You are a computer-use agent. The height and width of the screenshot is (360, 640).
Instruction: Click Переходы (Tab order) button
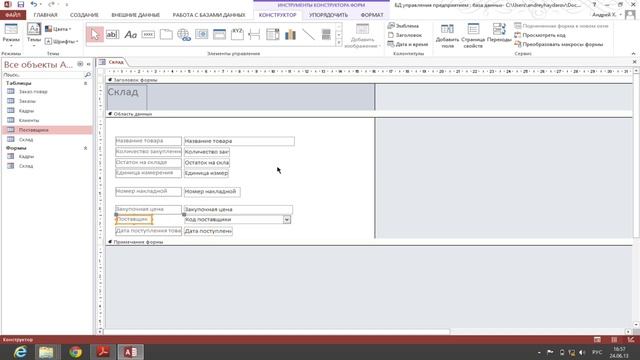pos(499,33)
